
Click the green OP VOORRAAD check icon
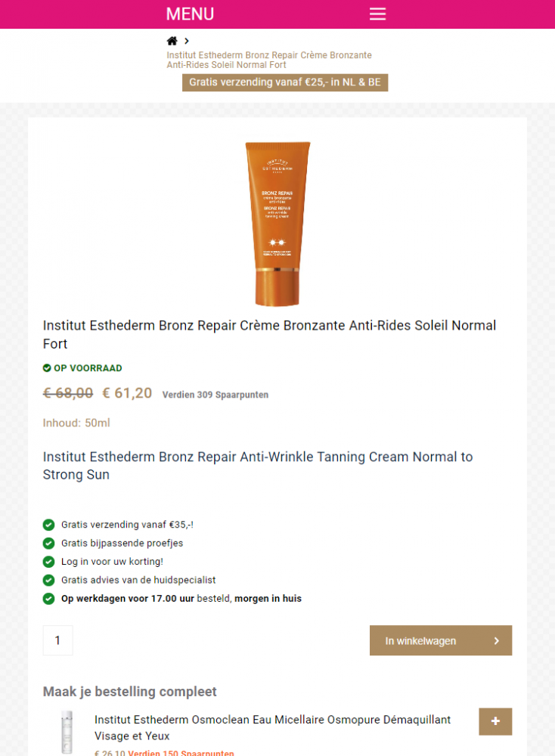[x=47, y=368]
